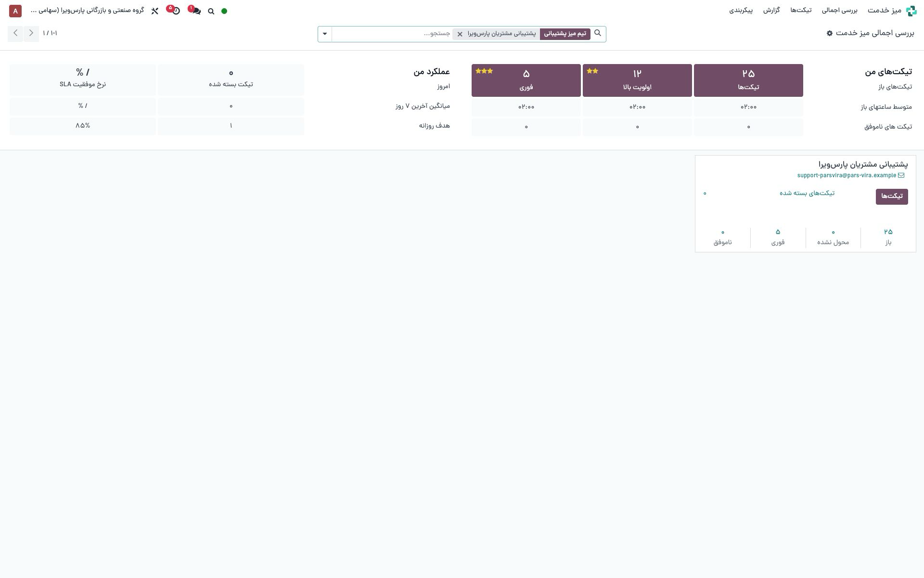Image resolution: width=924 pixels, height=578 pixels.
Task: Click failed tickets 0 under فوری card
Action: tap(526, 127)
